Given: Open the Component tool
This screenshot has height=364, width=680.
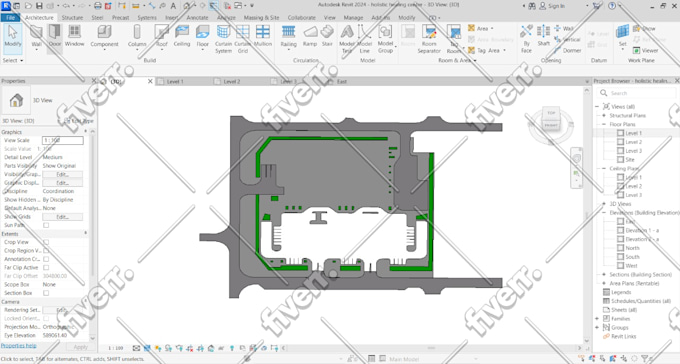Looking at the screenshot, I should tap(104, 36).
